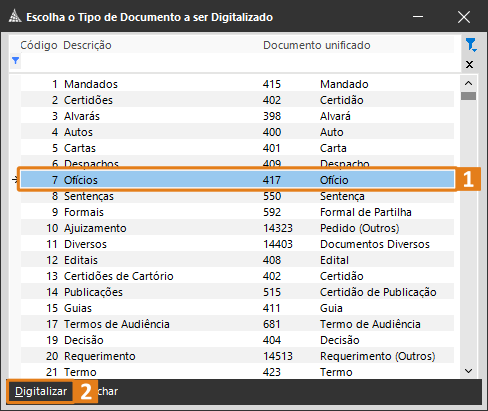This screenshot has height=411, width=488.
Task: Click the partially hidden Fechar button
Action: [107, 391]
